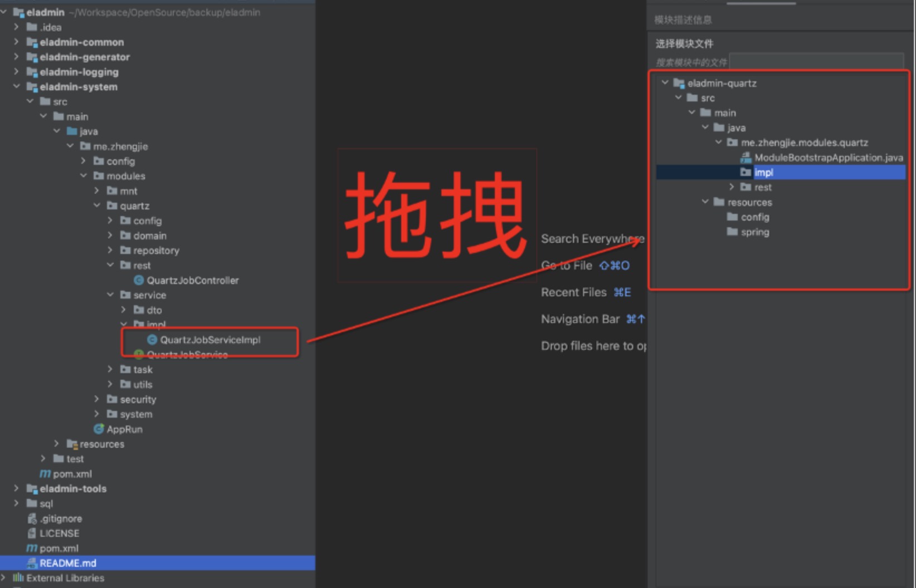Click the eladmin-quartz module icon in right panel
The height and width of the screenshot is (588, 916).
[679, 84]
